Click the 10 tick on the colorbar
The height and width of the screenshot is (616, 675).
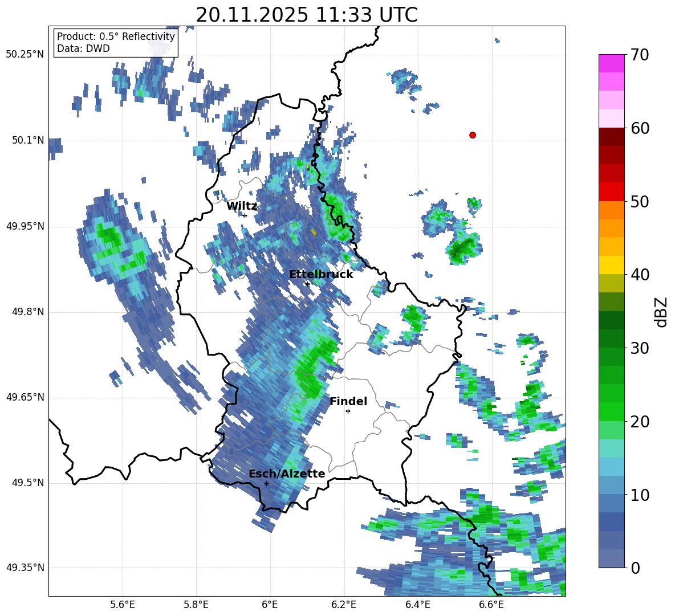tap(640, 495)
